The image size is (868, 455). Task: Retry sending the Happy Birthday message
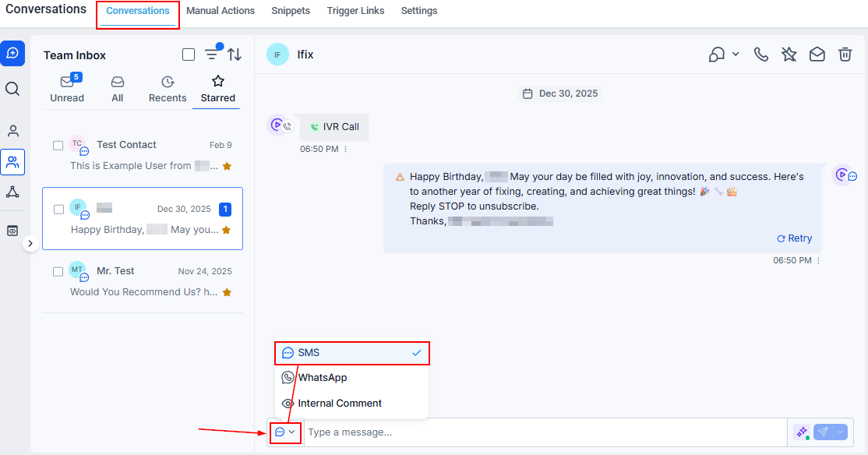coord(795,238)
